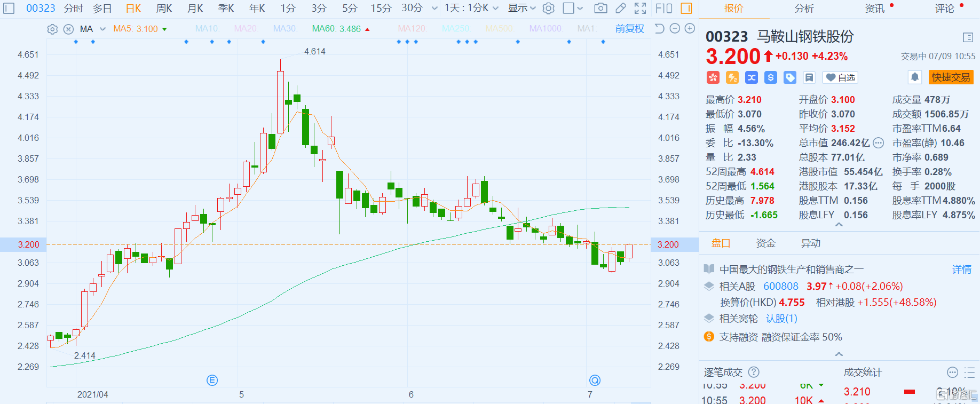Image resolution: width=980 pixels, height=404 pixels.
Task: Open the 分析 tab
Action: click(x=804, y=9)
